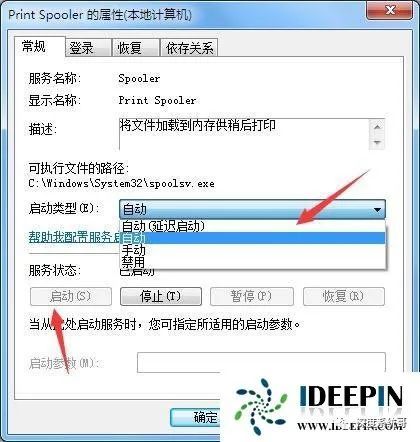Click into the 启动参数 input field
This screenshot has width=420, height=442.
point(261,362)
